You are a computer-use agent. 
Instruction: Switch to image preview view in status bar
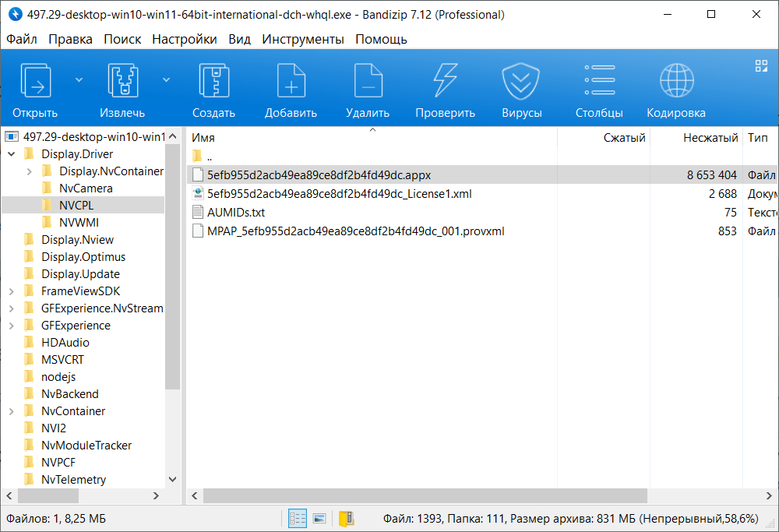pyautogui.click(x=319, y=519)
